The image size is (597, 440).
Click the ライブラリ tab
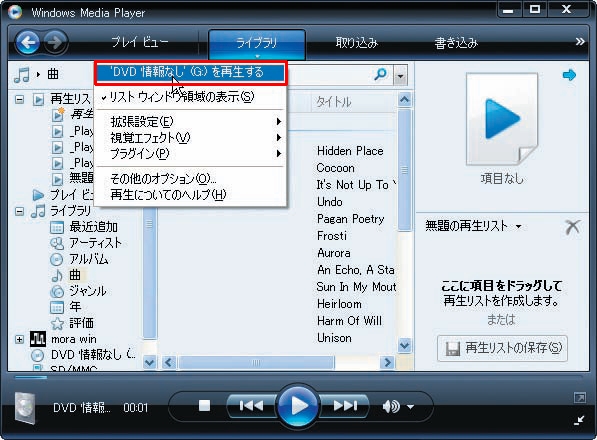257,43
